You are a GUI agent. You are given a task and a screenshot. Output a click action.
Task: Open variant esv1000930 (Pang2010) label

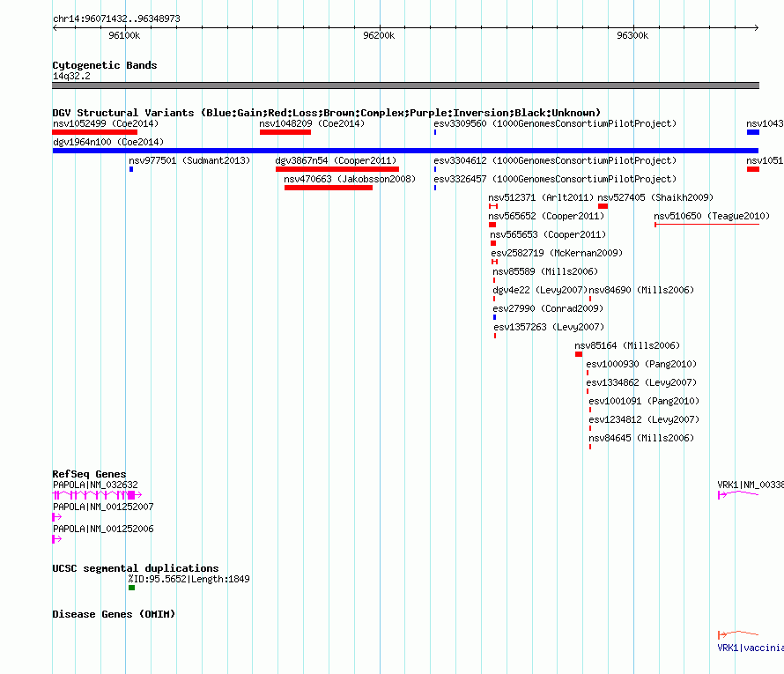[x=641, y=364]
